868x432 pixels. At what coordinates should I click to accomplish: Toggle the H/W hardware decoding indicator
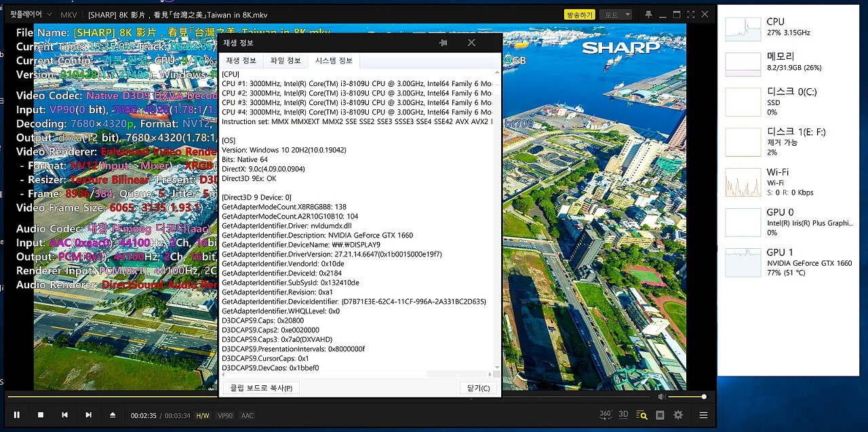point(203,416)
